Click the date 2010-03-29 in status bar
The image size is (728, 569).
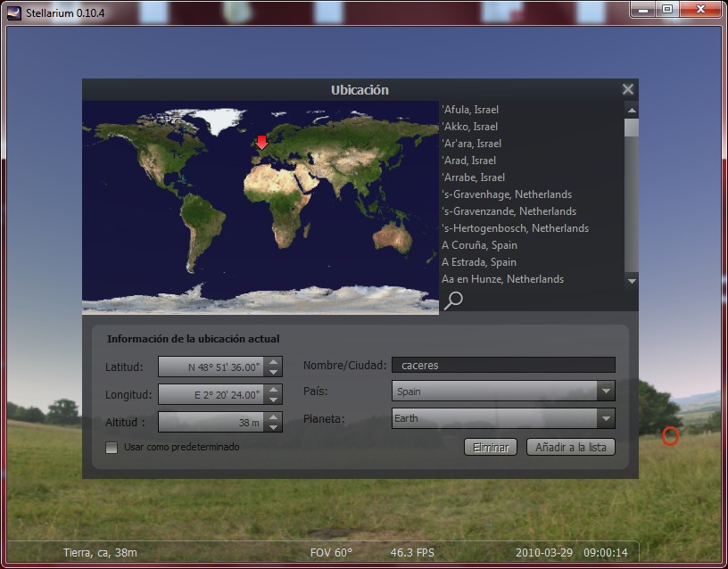[544, 553]
